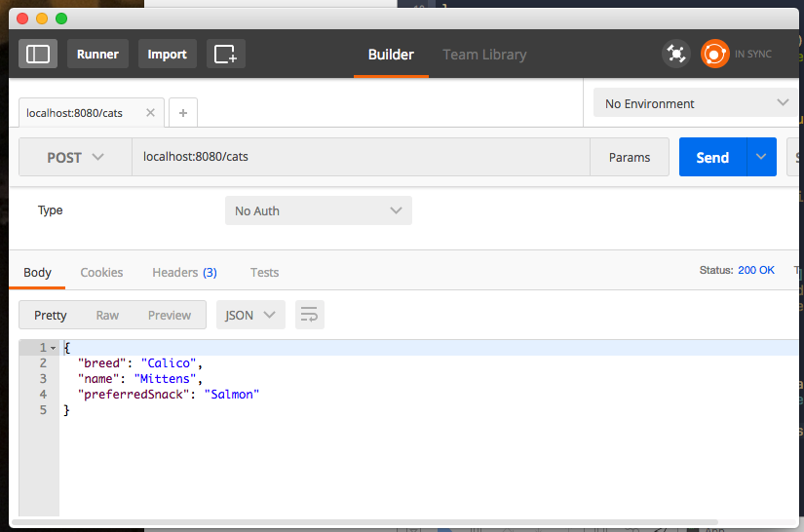
Task: Click the Import button
Action: tap(168, 54)
